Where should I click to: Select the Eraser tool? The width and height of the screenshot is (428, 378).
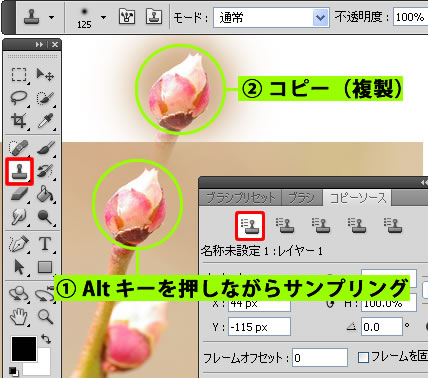tap(19, 194)
